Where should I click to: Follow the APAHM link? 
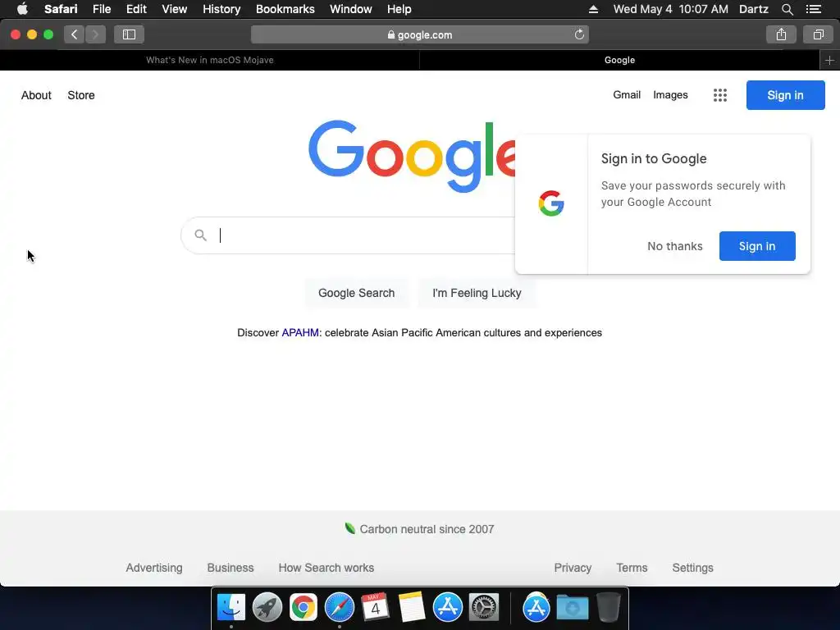[300, 333]
